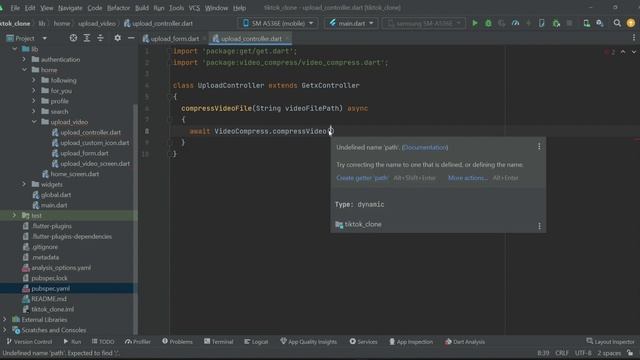Image resolution: width=640 pixels, height=360 pixels.
Task: Start debugging with the bug icon
Action: [x=488, y=23]
